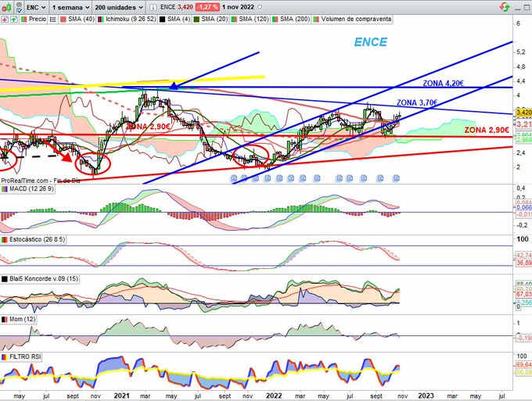Viewport: 532px width, 401px height.
Task: Click the small circle status indicator after date
Action: pos(260,7)
